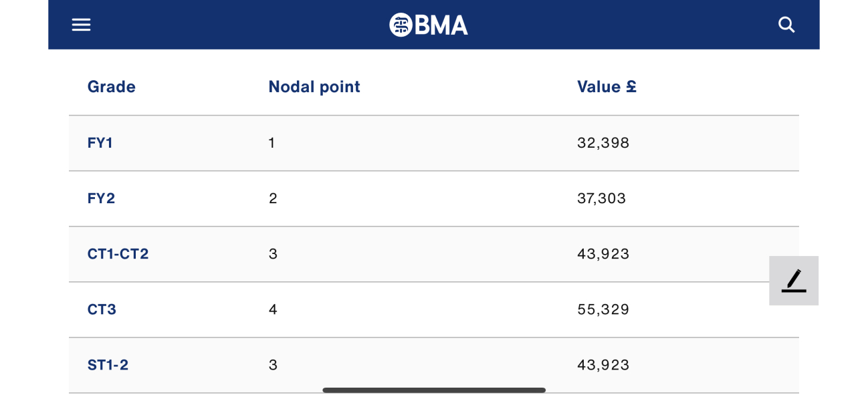Open search with the magnifier icon
Image resolution: width=868 pixels, height=401 pixels.
point(786,25)
